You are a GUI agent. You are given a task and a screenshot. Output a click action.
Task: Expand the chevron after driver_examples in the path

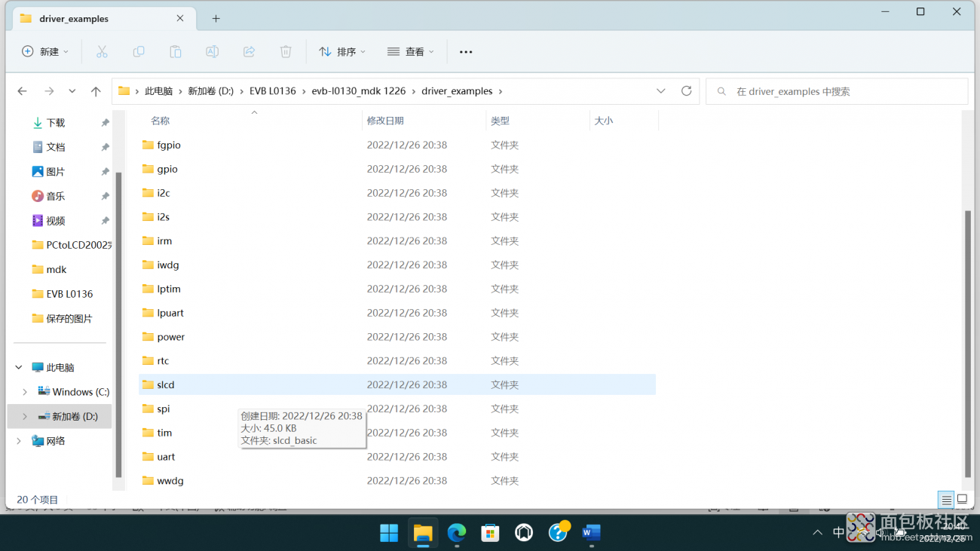501,91
